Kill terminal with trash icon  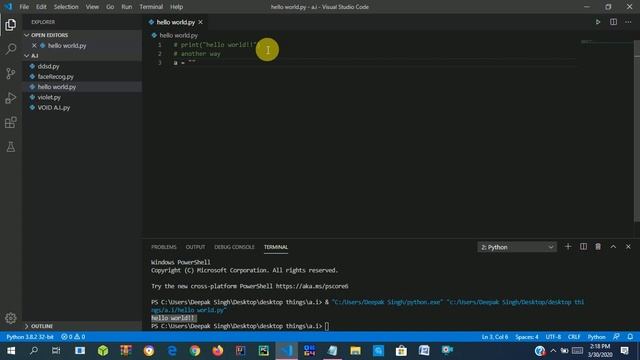click(x=598, y=247)
